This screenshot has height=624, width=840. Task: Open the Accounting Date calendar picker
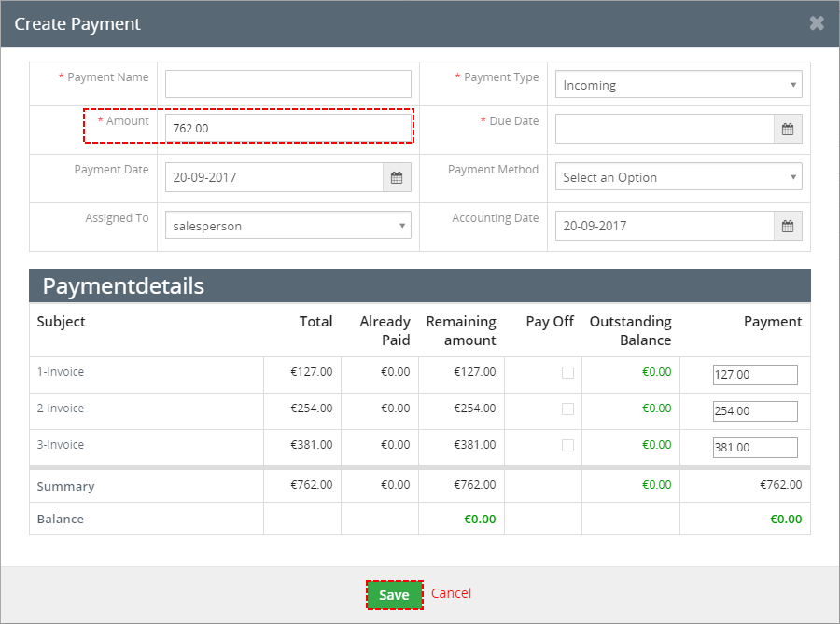click(x=788, y=226)
